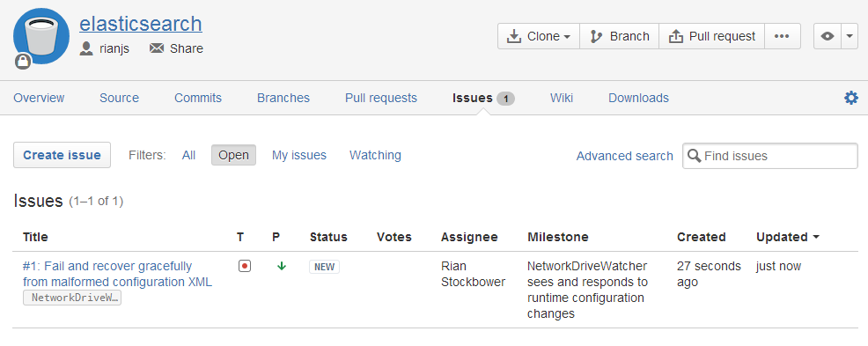The image size is (868, 346).
Task: Create a Pull request from the toolbar
Action: 712,36
